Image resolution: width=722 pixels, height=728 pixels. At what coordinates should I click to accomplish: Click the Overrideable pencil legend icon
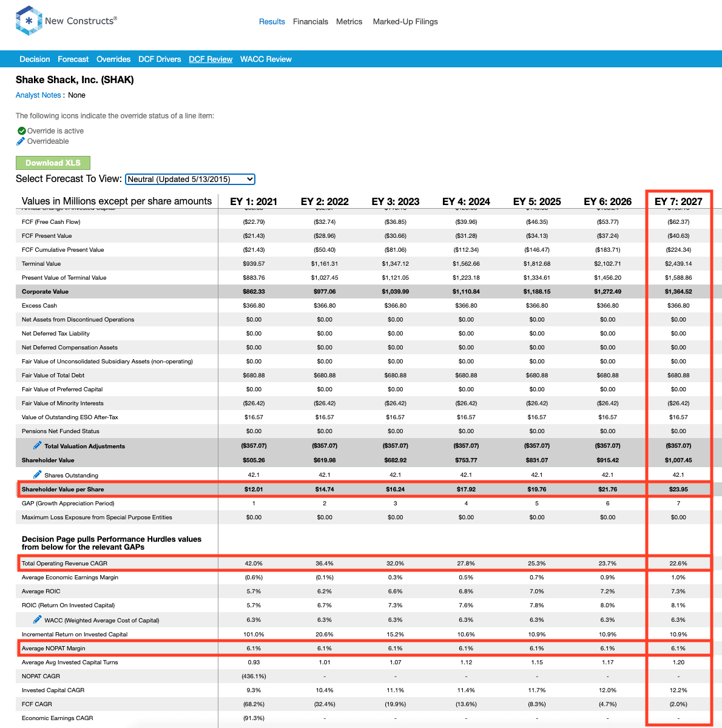pos(21,141)
